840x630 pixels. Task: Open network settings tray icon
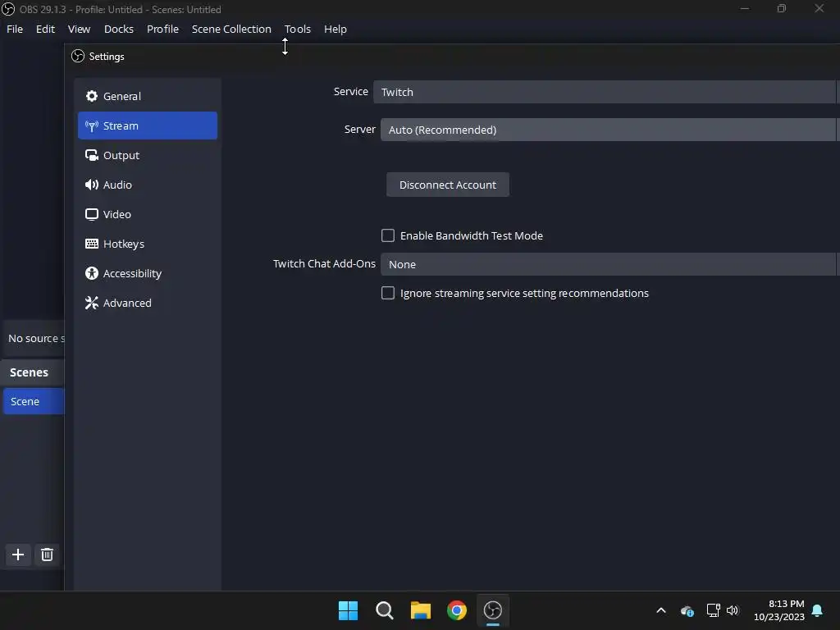pyautogui.click(x=713, y=610)
